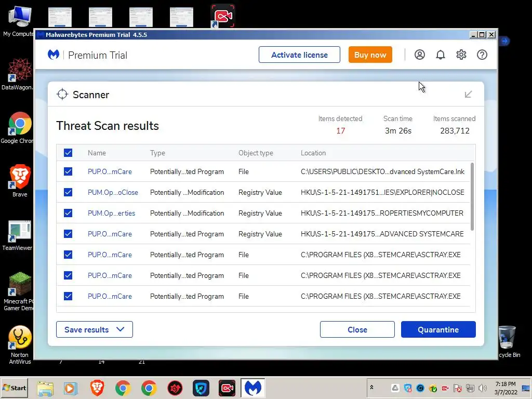Select the red screen recorder desktop shortcut

pyautogui.click(x=222, y=16)
